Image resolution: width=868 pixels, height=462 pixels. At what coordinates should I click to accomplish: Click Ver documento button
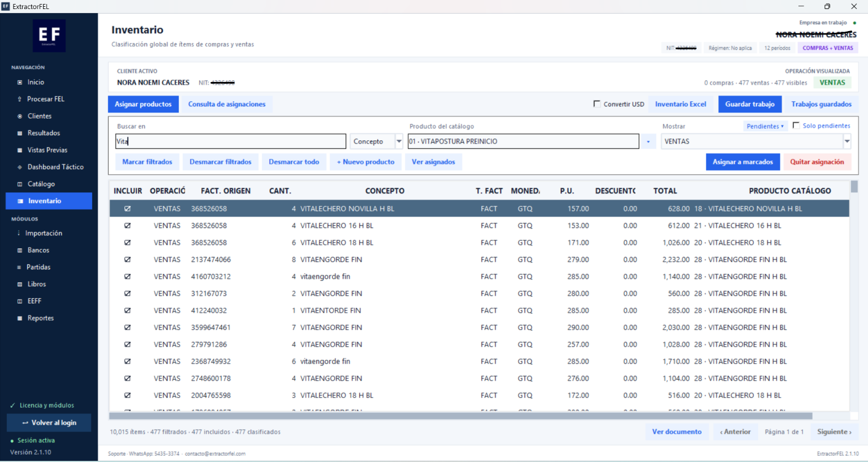[x=677, y=431]
